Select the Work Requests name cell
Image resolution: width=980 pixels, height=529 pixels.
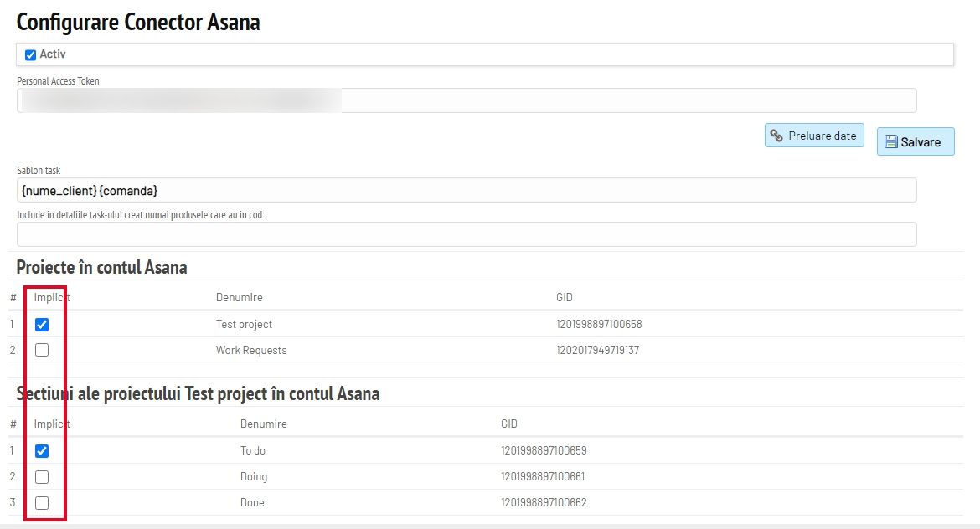coord(251,350)
